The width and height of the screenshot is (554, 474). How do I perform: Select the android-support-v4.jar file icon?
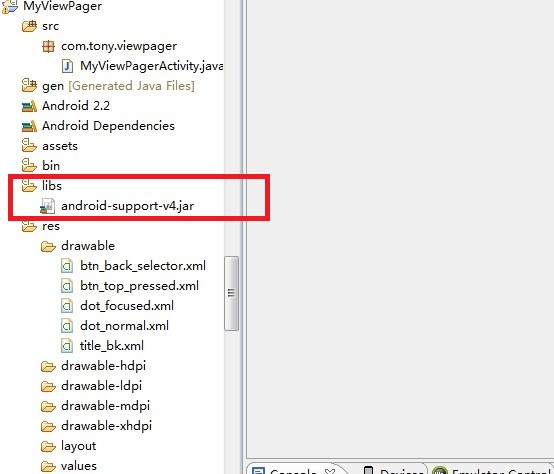point(47,206)
